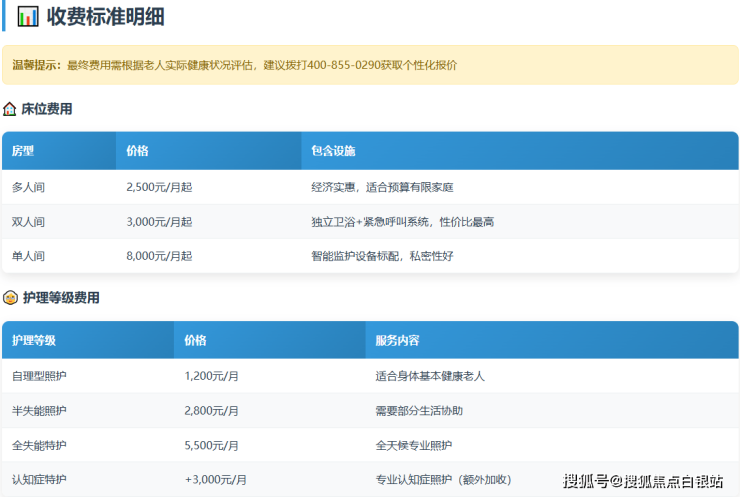Select the 自理型照护 row label
740x497 pixels.
[39, 376]
